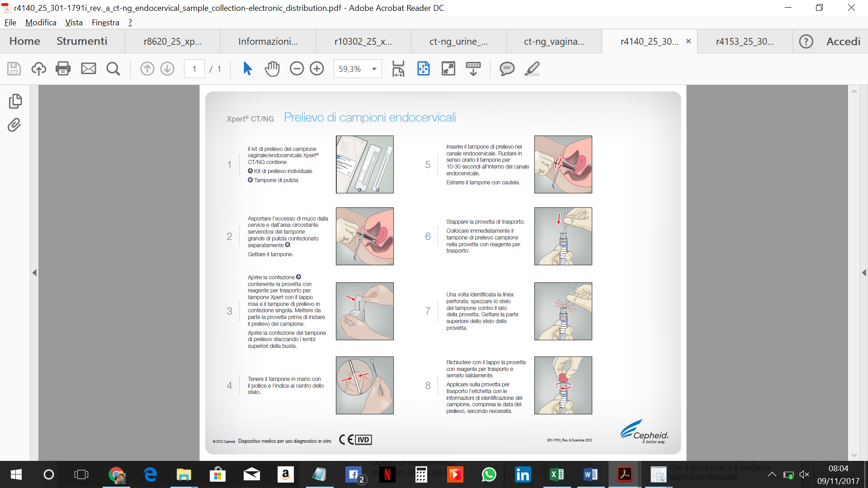Activate the selection arrow tool
The image size is (868, 488).
(247, 69)
